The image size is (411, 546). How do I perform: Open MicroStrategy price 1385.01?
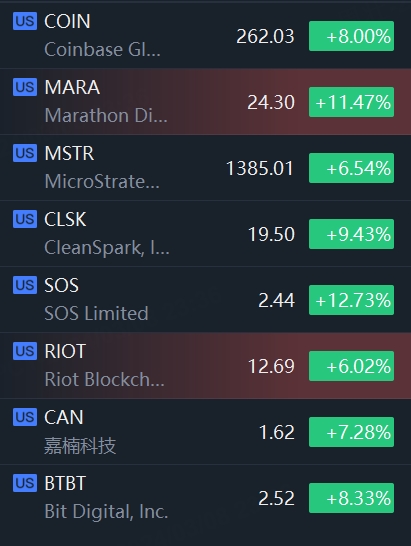click(x=260, y=168)
